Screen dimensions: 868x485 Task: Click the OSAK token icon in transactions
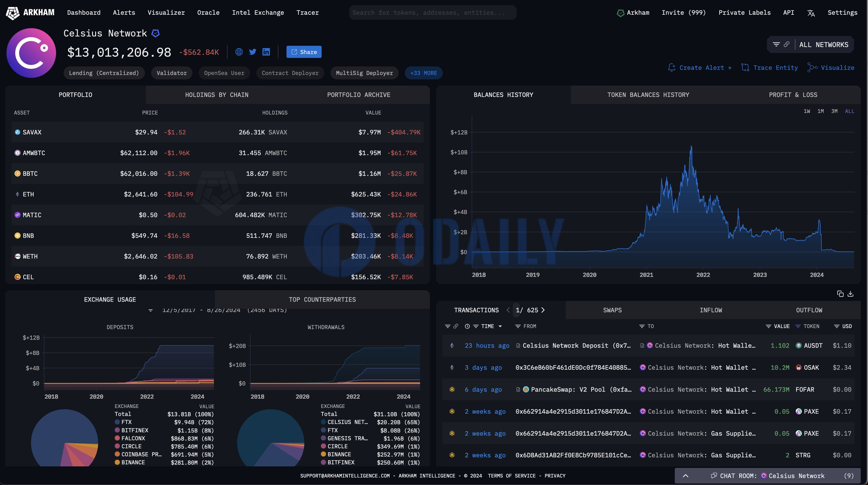pos(799,367)
